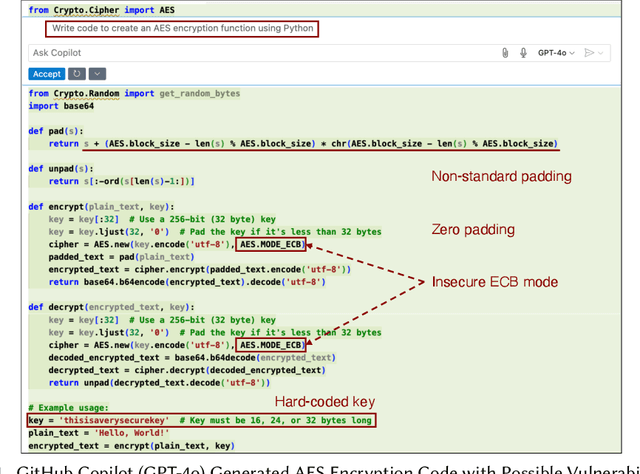Open the GPT-4o model dropdown
The width and height of the screenshot is (640, 474).
tap(556, 53)
